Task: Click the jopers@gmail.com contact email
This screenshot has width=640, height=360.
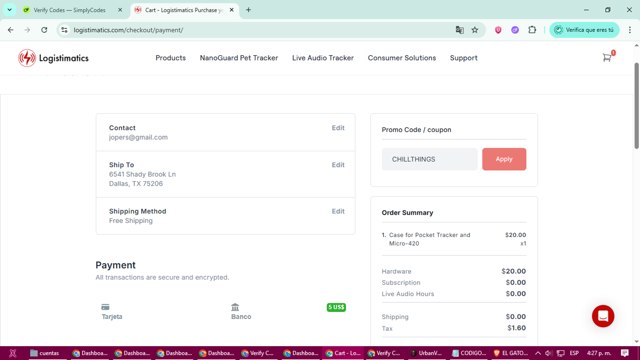Action: (138, 137)
